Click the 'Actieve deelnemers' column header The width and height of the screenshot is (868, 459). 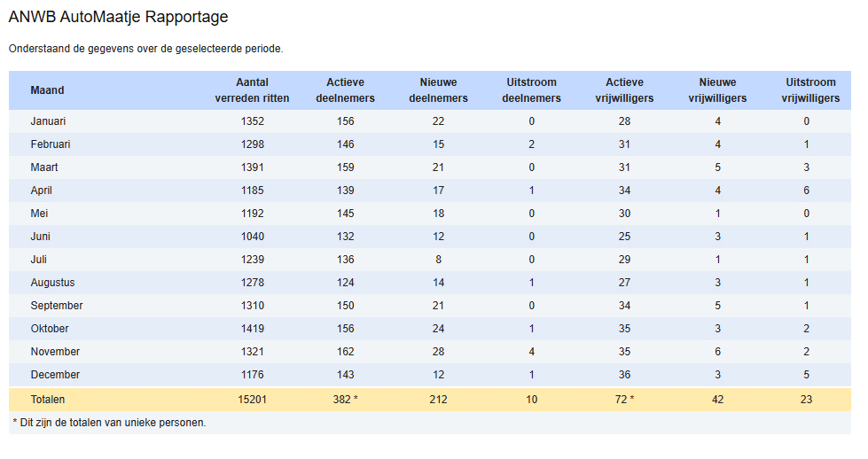[346, 90]
